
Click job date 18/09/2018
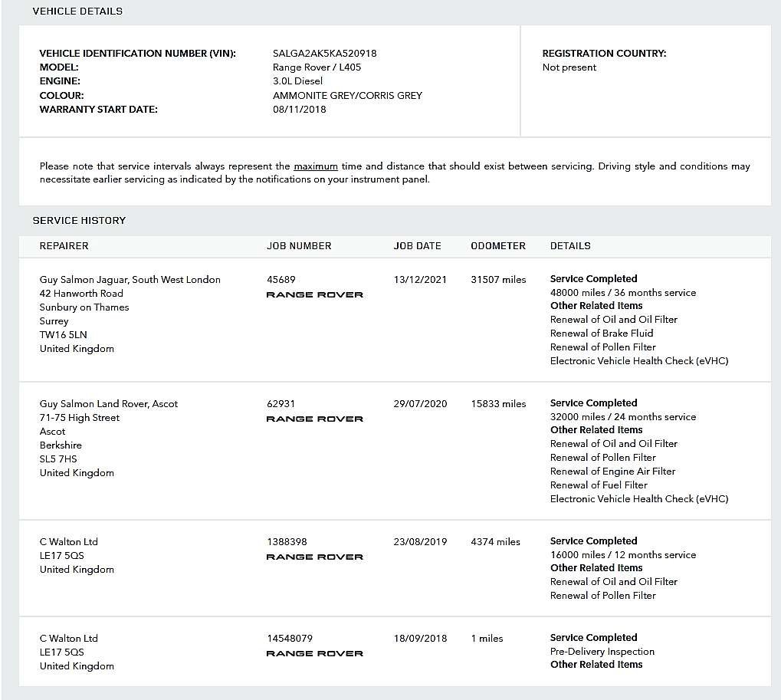coord(420,638)
